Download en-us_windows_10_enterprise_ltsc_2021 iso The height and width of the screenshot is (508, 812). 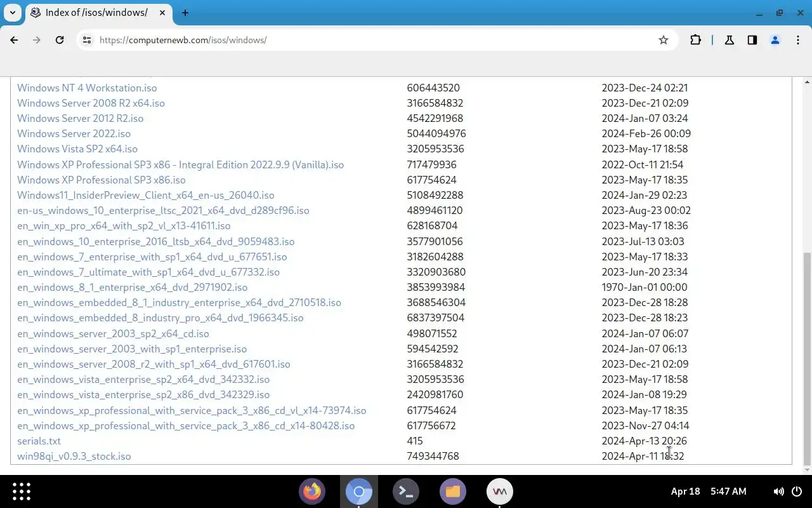pyautogui.click(x=163, y=210)
